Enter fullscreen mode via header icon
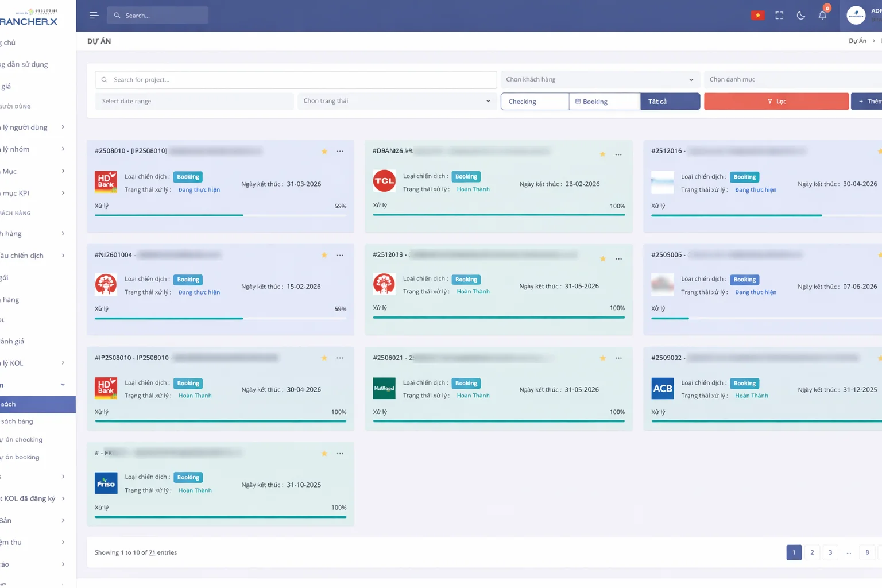The width and height of the screenshot is (882, 588). 779,16
